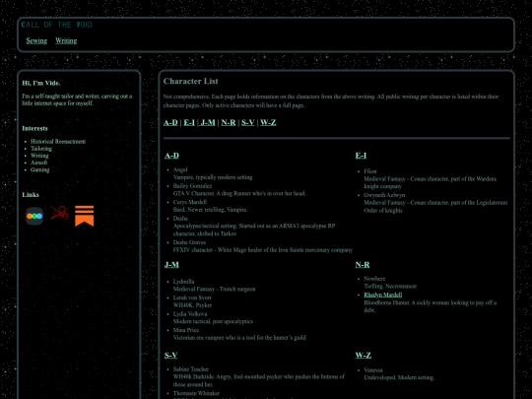Click the N-R section heading above Nowhere
This screenshot has height=399, width=532.
click(363, 265)
